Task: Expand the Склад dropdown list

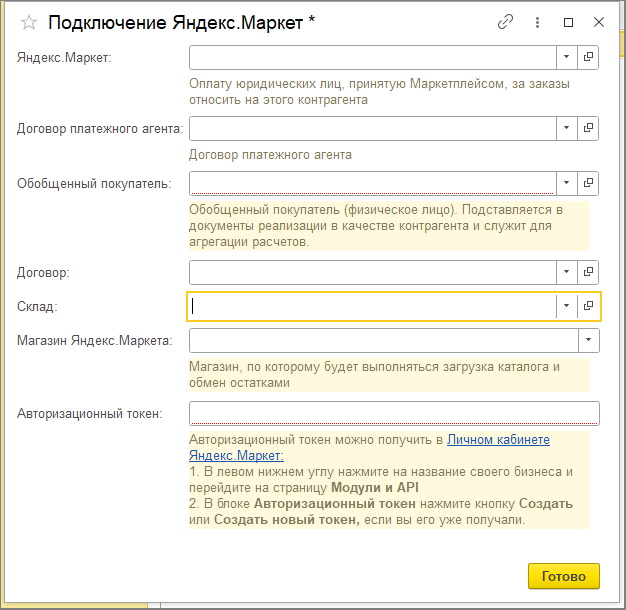Action: 567,306
